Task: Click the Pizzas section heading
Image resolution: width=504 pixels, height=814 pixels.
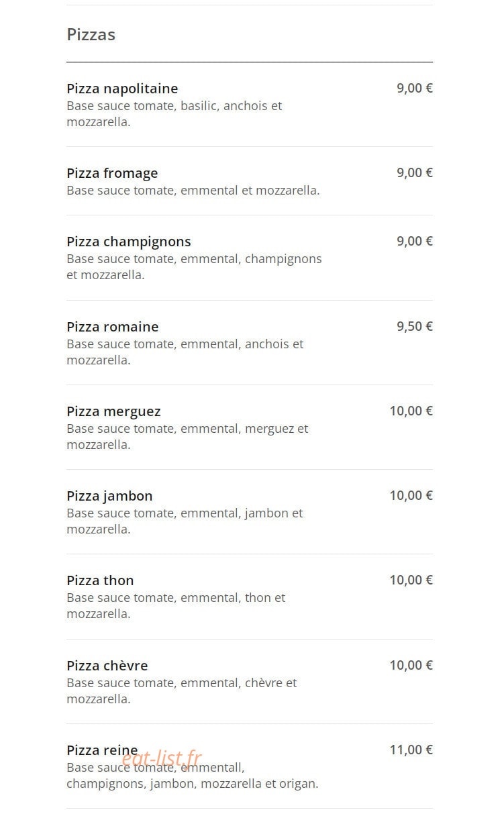Action: 91,34
